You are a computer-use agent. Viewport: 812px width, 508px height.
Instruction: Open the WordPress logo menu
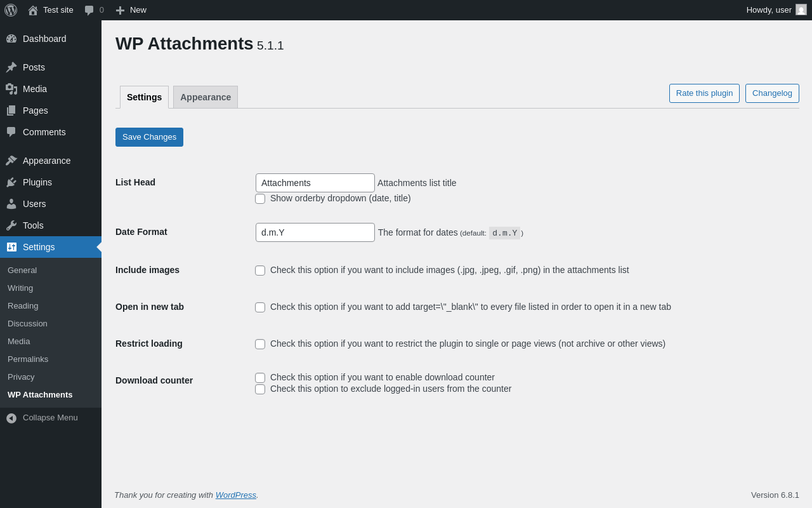[x=11, y=10]
